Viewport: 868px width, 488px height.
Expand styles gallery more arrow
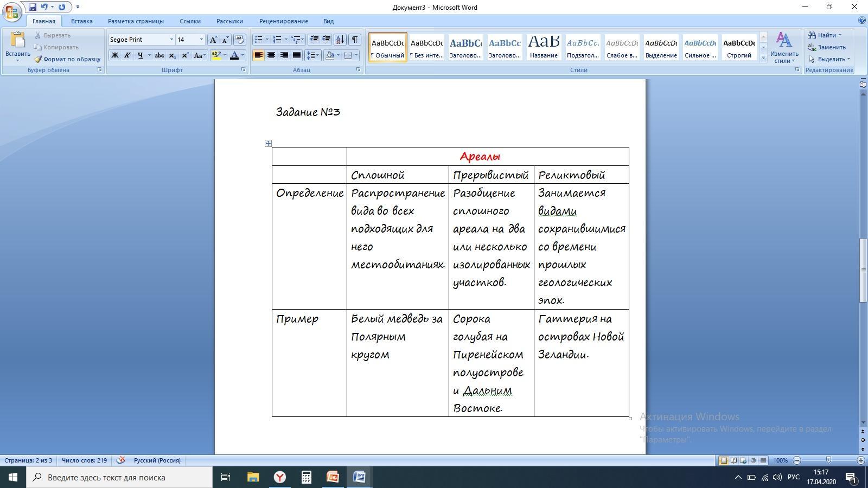point(763,57)
